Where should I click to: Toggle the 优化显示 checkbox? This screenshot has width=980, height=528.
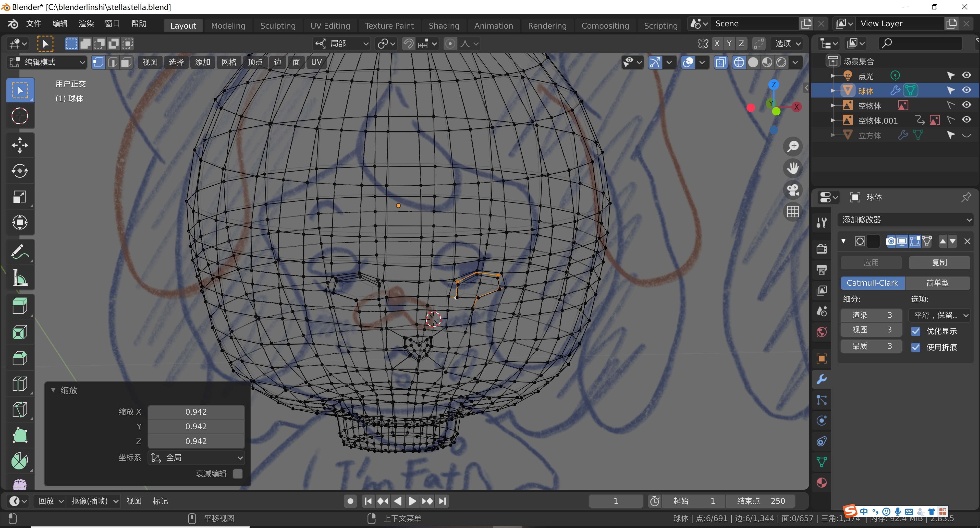(916, 331)
